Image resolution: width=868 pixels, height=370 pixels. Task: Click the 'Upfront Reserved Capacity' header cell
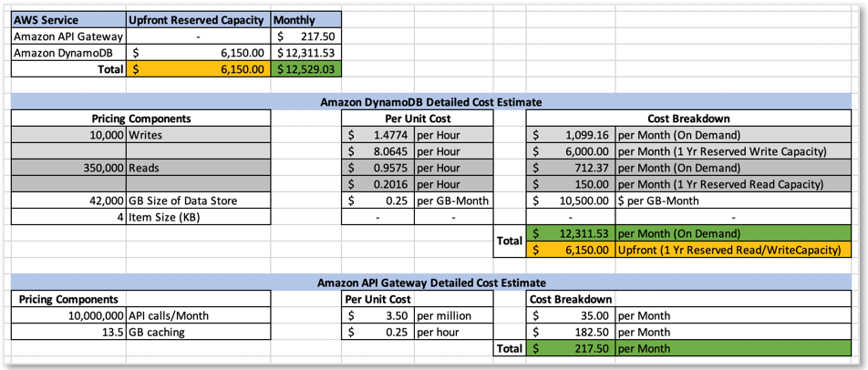(199, 20)
